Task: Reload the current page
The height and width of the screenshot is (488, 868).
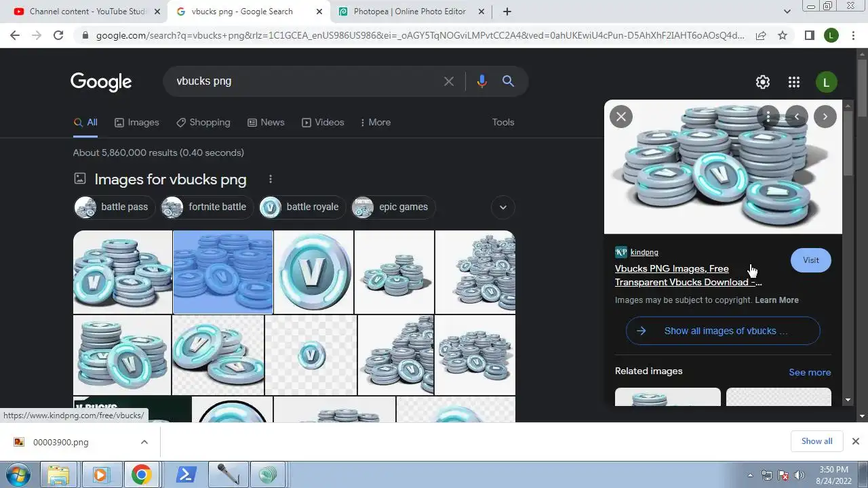Action: [58, 35]
